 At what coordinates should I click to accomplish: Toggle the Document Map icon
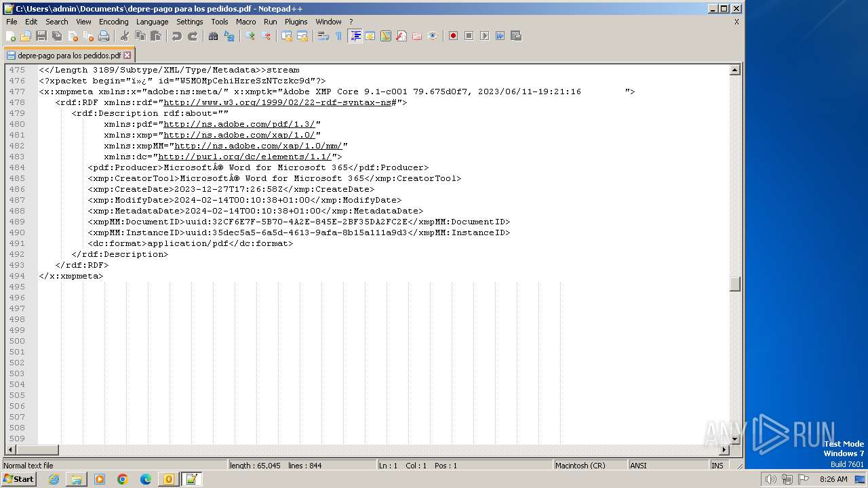(x=386, y=36)
